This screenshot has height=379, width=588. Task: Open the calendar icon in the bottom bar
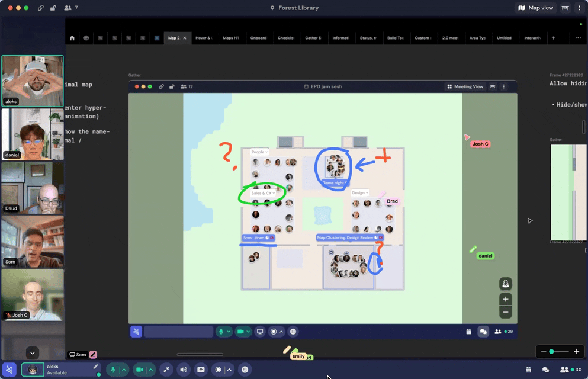pos(528,370)
